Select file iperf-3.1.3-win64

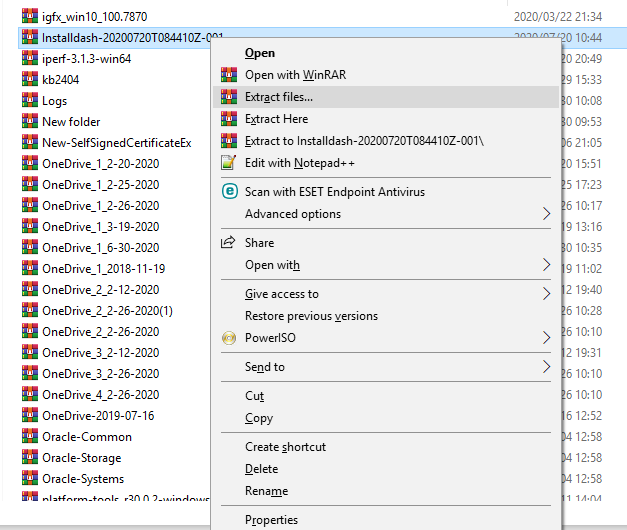pos(86,58)
